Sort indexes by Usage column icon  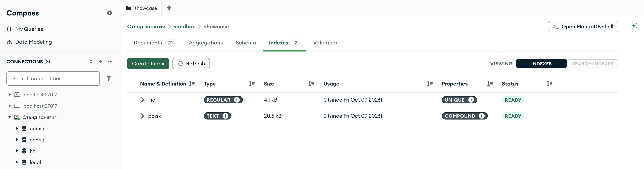coord(430,84)
